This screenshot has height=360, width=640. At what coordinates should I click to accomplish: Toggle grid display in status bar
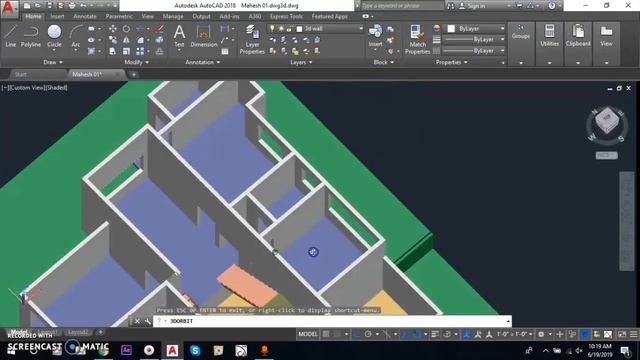coord(326,334)
